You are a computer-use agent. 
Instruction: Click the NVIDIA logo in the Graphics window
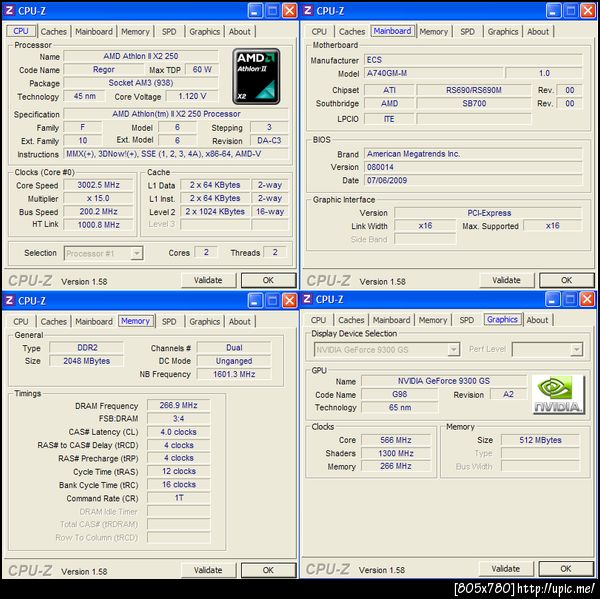[558, 394]
